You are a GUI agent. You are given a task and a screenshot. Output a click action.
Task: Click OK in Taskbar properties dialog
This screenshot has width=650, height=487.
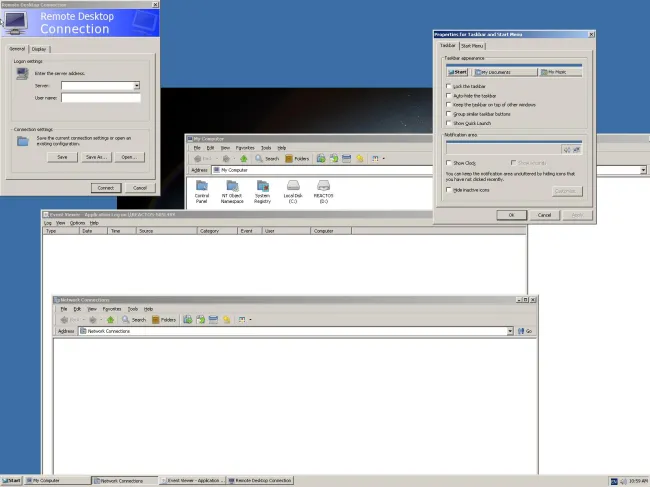pyautogui.click(x=512, y=215)
